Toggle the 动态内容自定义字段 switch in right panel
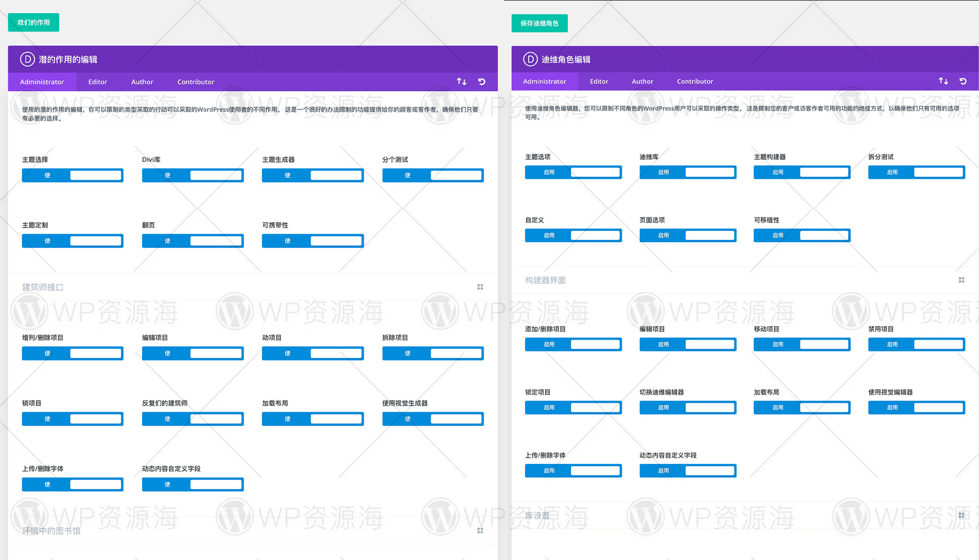The height and width of the screenshot is (560, 979). [x=687, y=470]
